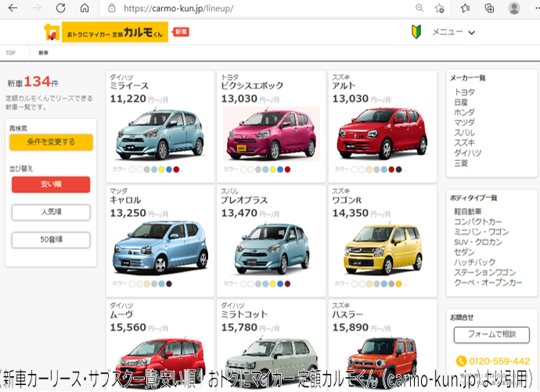The width and height of the screenshot is (540, 392).
Task: Click the browser forward arrow
Action: (37, 8)
